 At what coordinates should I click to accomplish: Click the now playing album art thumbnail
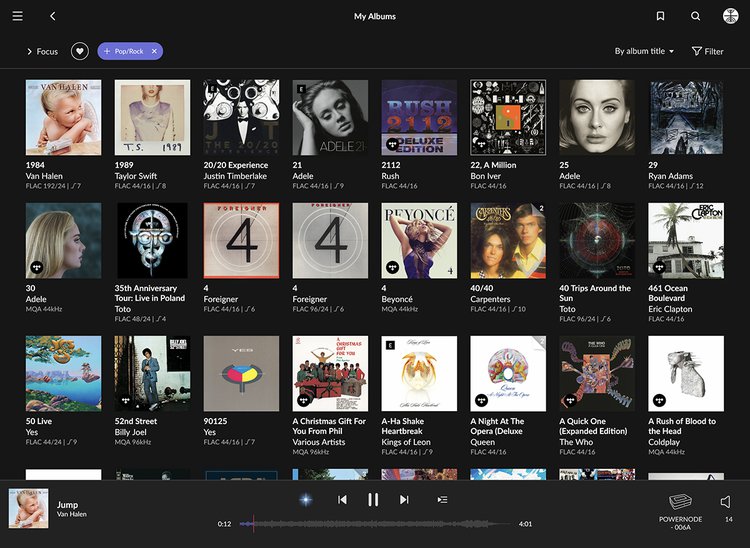29,508
